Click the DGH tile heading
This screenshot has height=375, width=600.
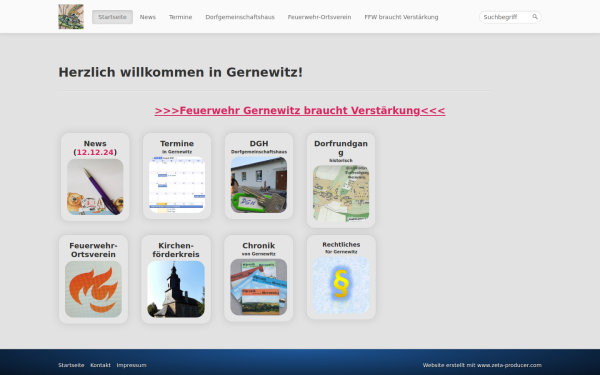(259, 143)
